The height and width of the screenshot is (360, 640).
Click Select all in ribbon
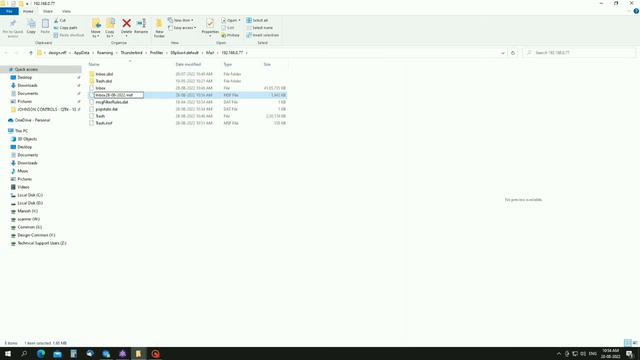257,20
